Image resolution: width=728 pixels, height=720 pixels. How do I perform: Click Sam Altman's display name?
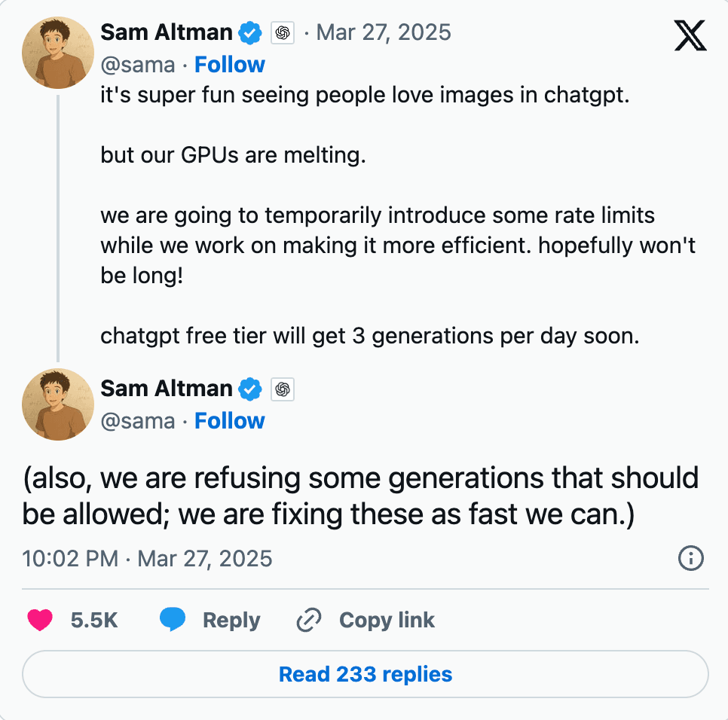click(x=167, y=32)
